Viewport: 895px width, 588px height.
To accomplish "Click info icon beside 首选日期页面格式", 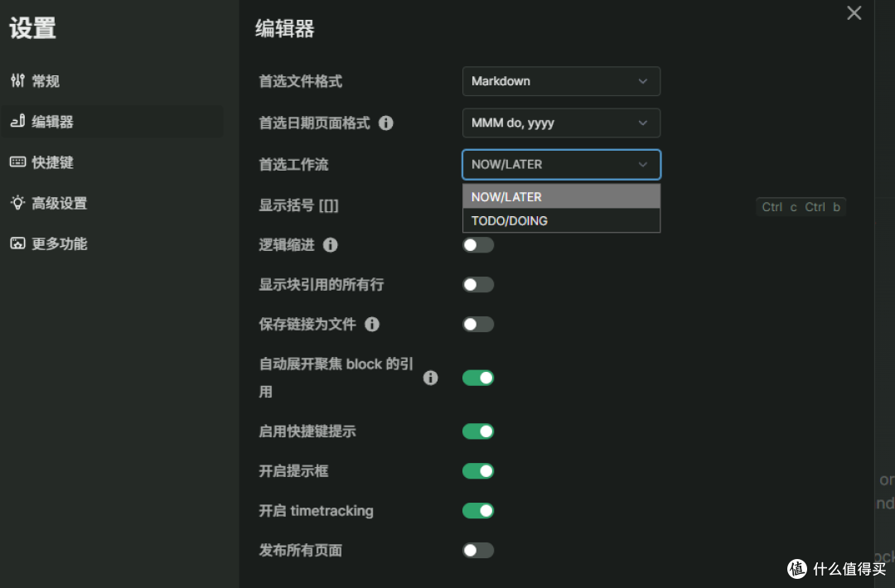I will 386,123.
